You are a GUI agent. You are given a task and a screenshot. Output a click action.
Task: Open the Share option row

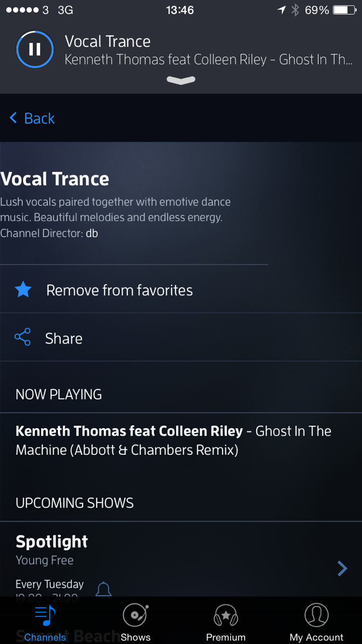coord(181,338)
